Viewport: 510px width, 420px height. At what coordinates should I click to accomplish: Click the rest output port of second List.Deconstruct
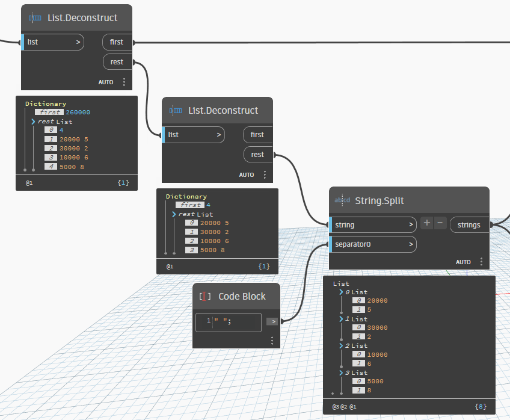(x=258, y=155)
